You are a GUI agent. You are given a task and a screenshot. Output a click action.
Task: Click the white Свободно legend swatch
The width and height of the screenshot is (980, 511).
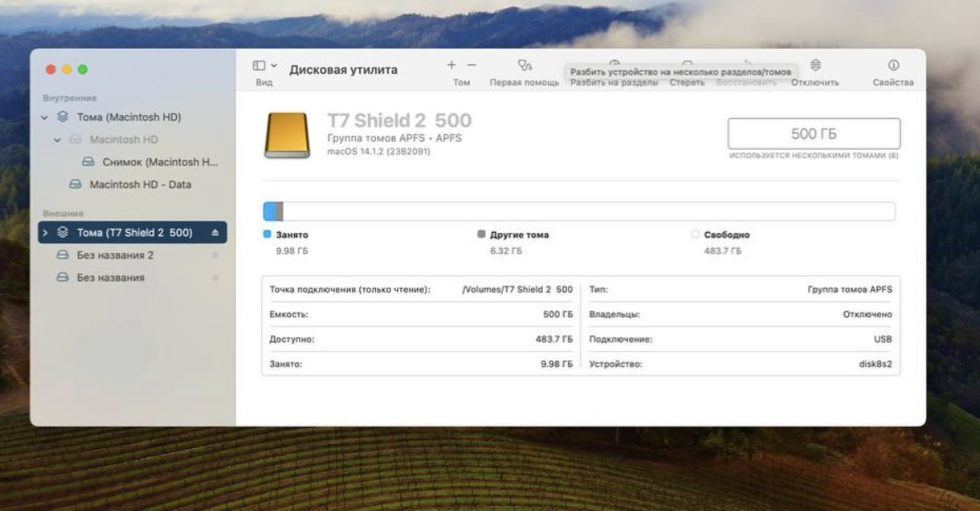[x=695, y=235]
